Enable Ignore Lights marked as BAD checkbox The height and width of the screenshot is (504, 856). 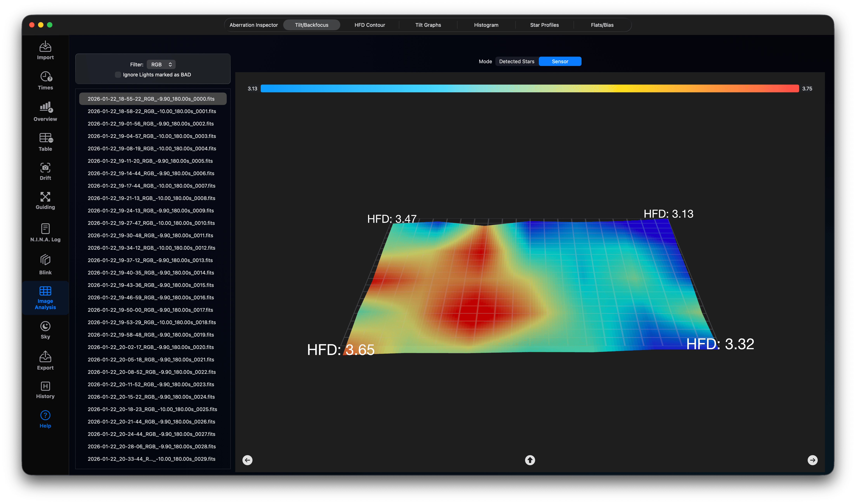118,75
